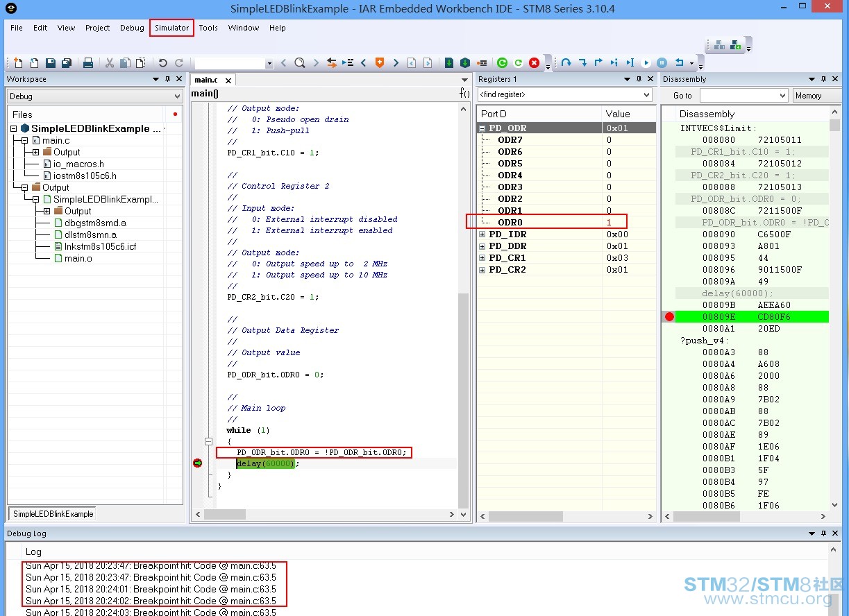Toggle breakpoint marker beside the delay(60000) line

click(x=197, y=463)
